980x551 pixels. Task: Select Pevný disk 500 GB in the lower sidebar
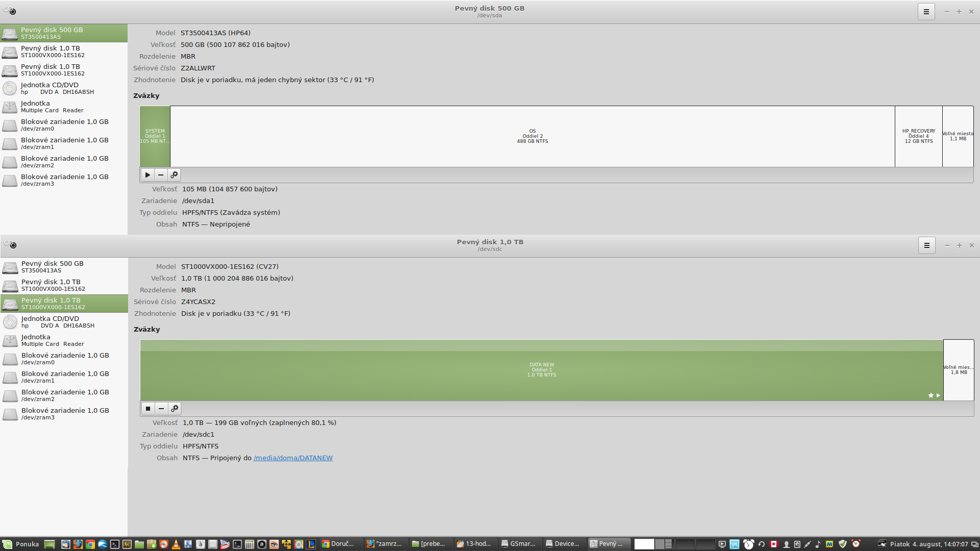(x=51, y=267)
